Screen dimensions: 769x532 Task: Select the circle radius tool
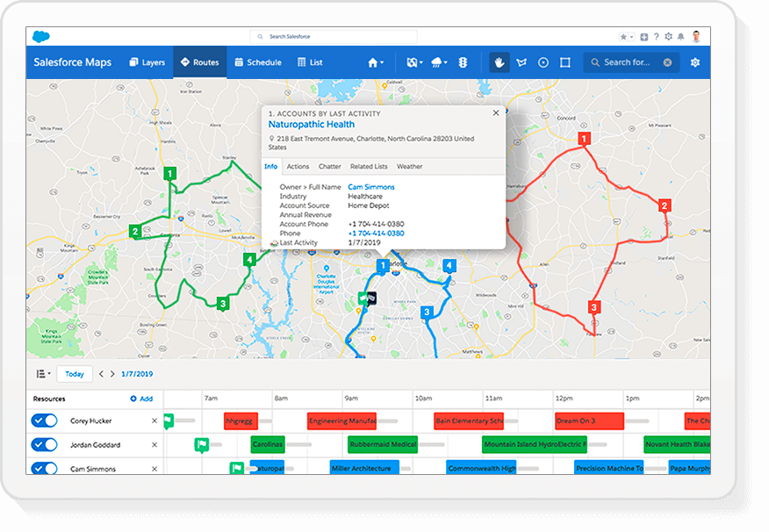[x=543, y=62]
